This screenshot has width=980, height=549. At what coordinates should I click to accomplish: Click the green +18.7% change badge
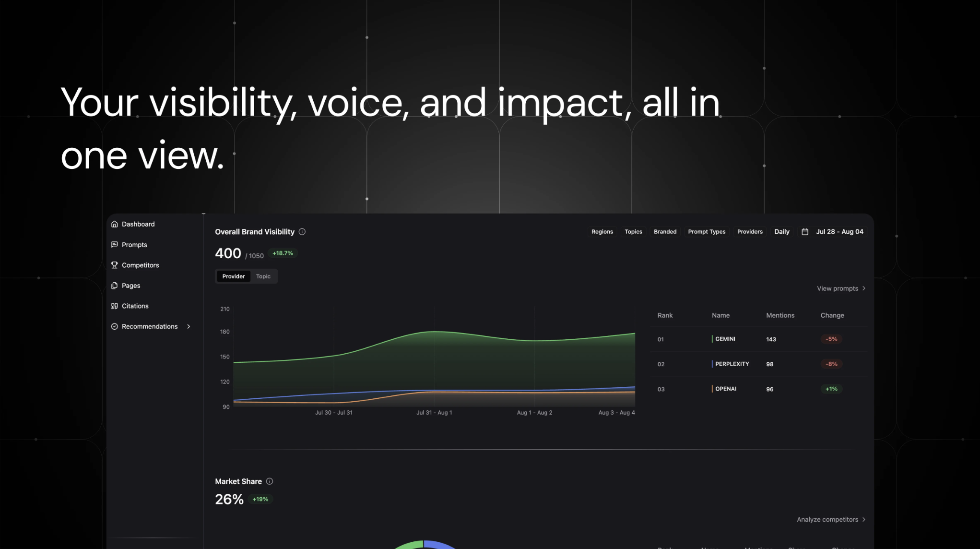pyautogui.click(x=283, y=253)
